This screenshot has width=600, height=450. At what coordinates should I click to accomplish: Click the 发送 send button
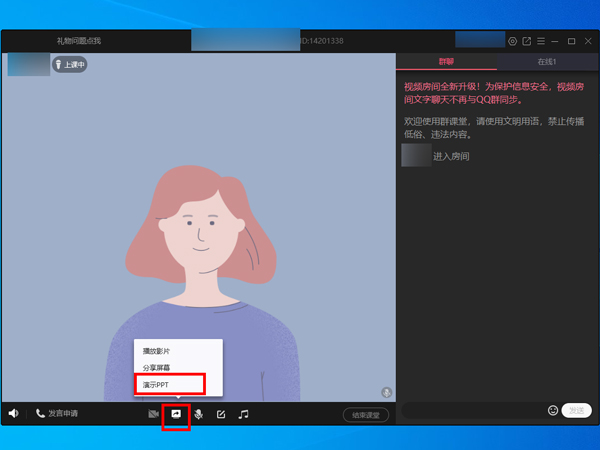point(577,410)
